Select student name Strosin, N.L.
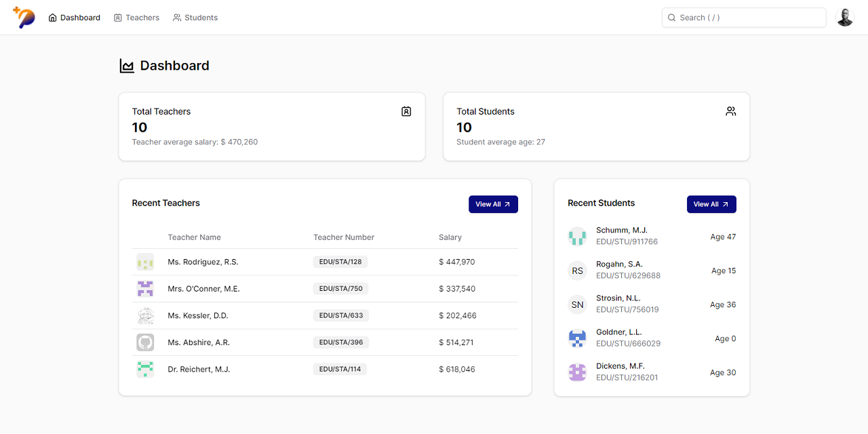The height and width of the screenshot is (434, 868). [618, 298]
